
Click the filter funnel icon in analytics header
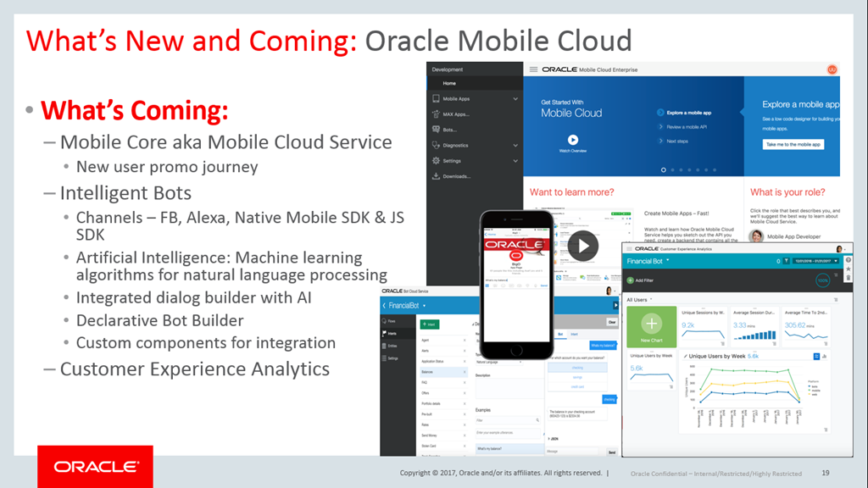[x=787, y=262]
